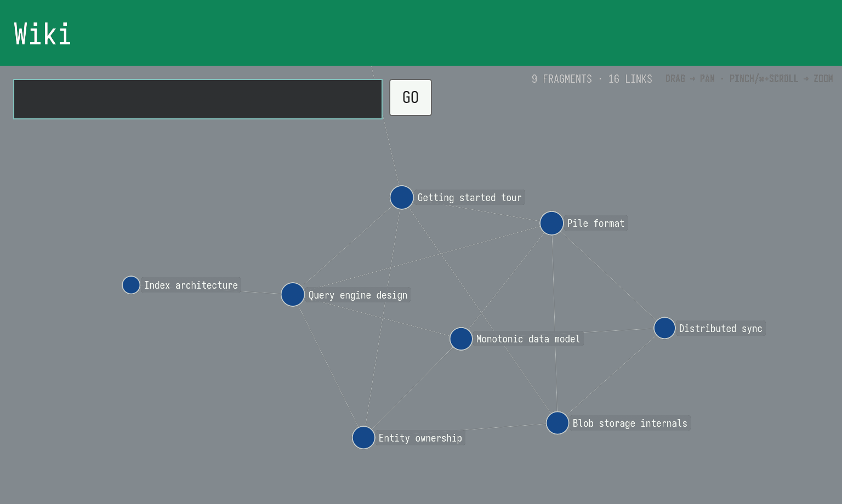Click the Monotonic data model node circle

pos(461,339)
